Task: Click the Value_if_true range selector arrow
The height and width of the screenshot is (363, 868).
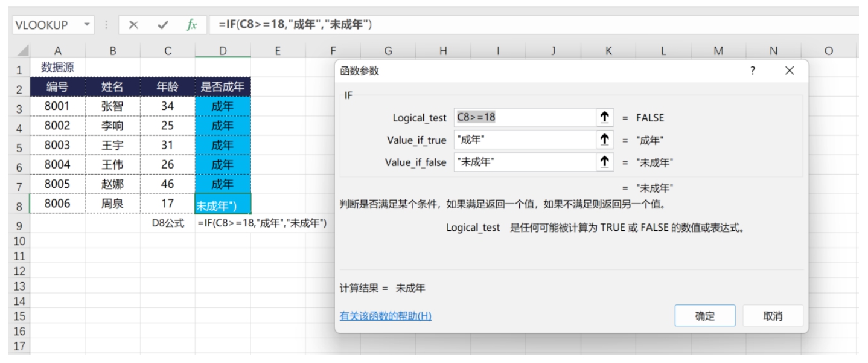Action: click(604, 140)
